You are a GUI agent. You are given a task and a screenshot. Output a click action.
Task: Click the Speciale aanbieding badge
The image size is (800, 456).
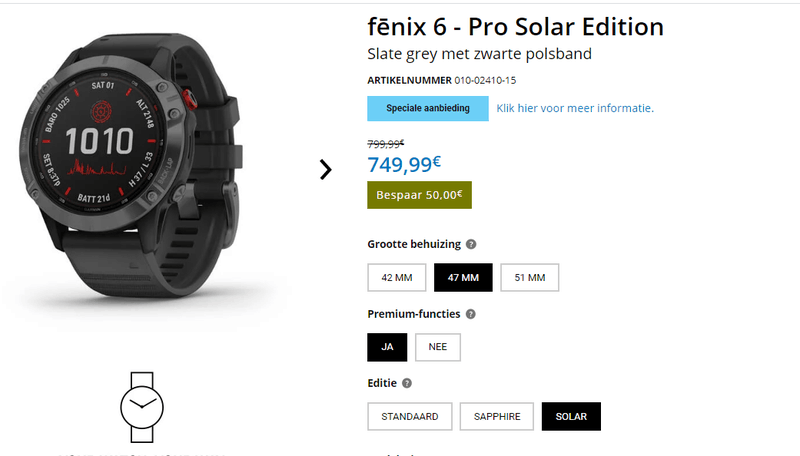coord(428,108)
